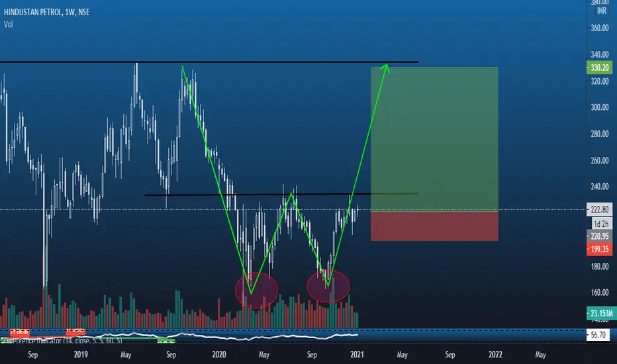Click the red 199.35 stop price label
Screen dimensions: 617x364
tap(599, 250)
